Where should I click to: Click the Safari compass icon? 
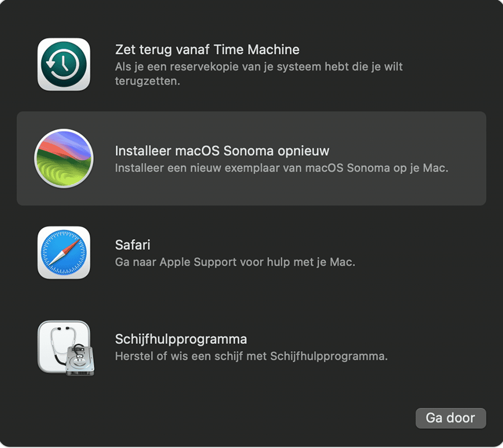coord(64,253)
